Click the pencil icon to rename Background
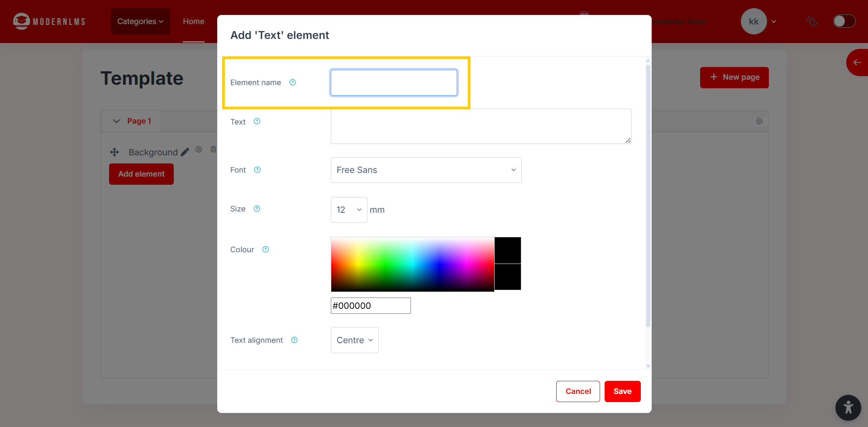This screenshot has height=427, width=868. [185, 152]
